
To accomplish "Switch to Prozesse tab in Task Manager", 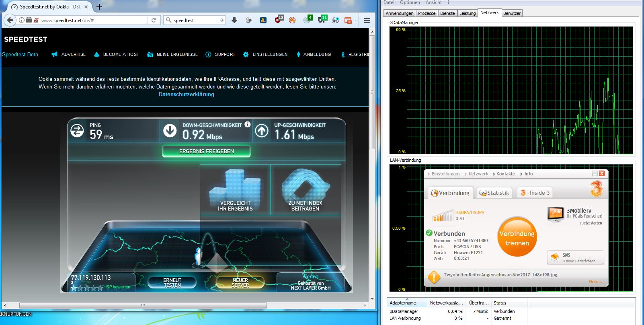I will [427, 13].
